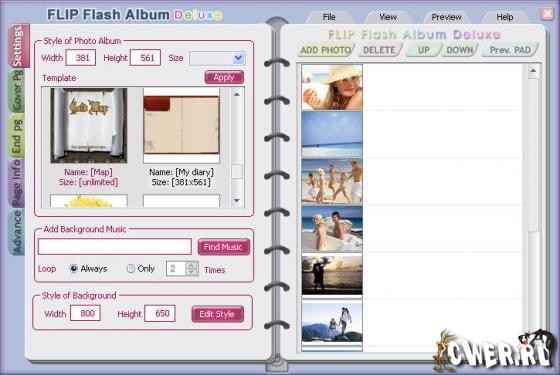Click the Edit Style button

[x=217, y=314]
